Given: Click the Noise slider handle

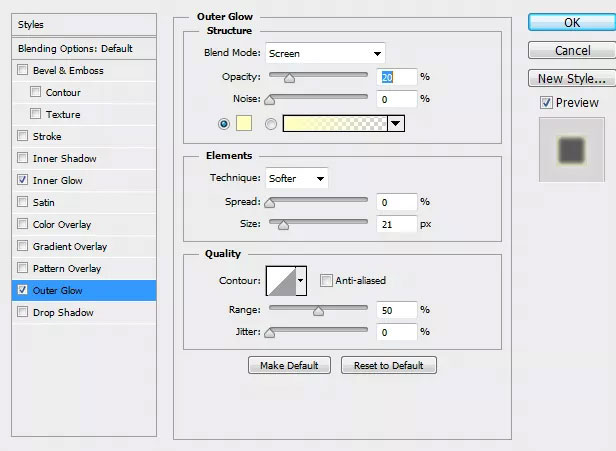Looking at the screenshot, I should point(270,100).
